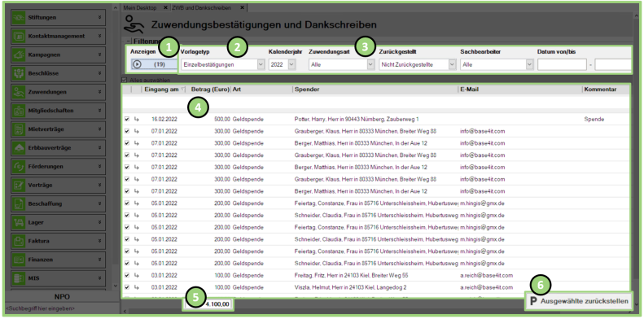Click the Zuwendungen sidebar icon
Screen dimensions: 644x319
click(19, 92)
